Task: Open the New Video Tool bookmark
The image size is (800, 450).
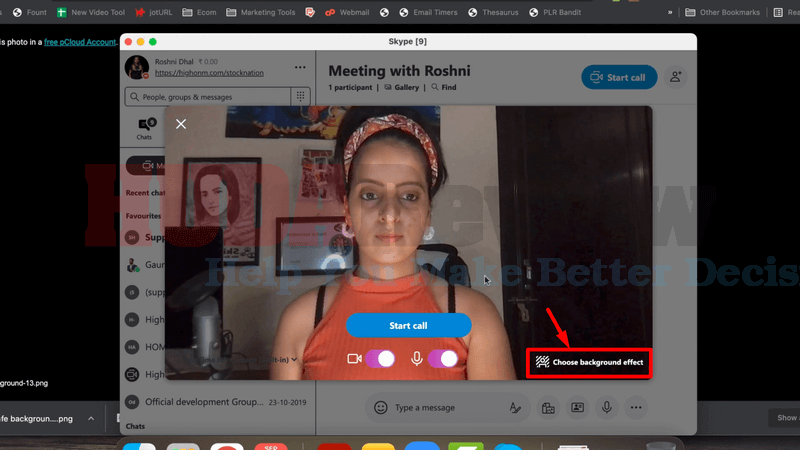Action: tap(91, 12)
